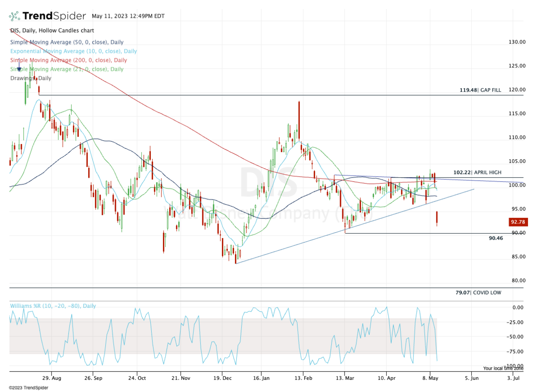Click the 119.48 GAP FILL label

pyautogui.click(x=480, y=90)
